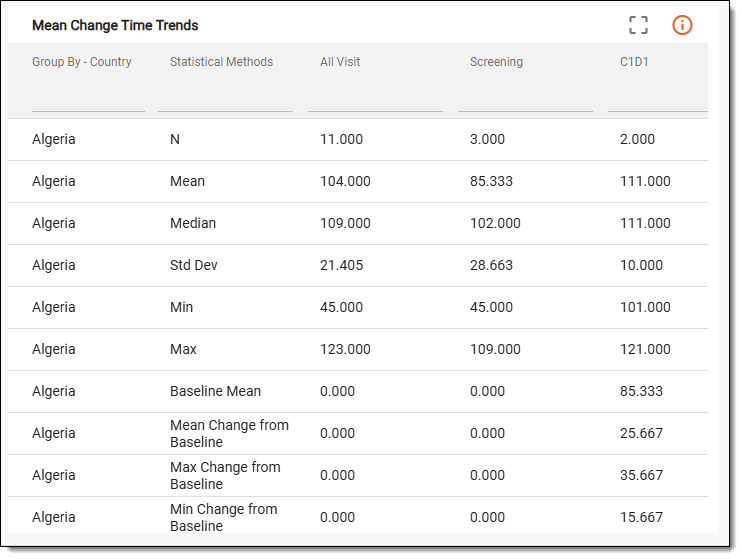
Task: Select the 10.000 C1D1 value
Action: click(641, 265)
